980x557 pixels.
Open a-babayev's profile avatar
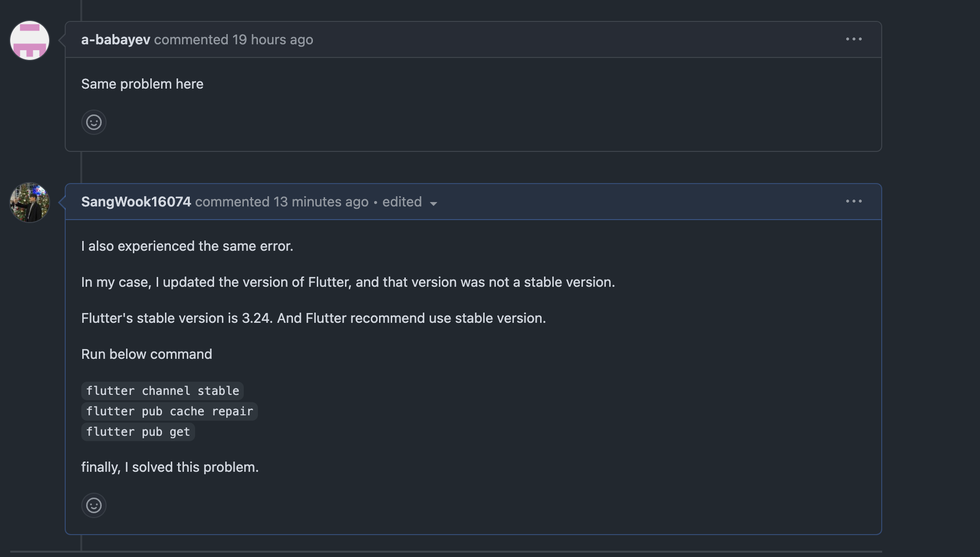tap(30, 40)
